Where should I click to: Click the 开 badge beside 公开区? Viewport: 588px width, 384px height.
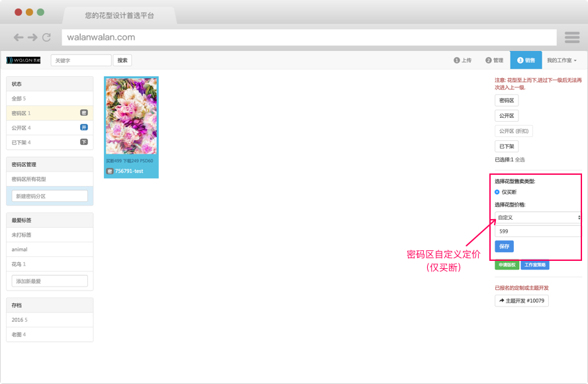click(83, 127)
